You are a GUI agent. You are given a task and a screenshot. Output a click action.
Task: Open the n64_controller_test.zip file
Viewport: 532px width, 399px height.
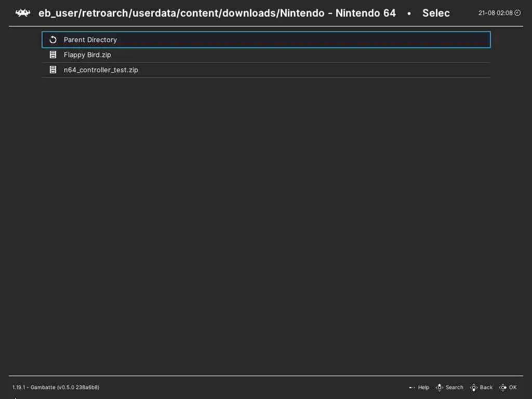(266, 70)
